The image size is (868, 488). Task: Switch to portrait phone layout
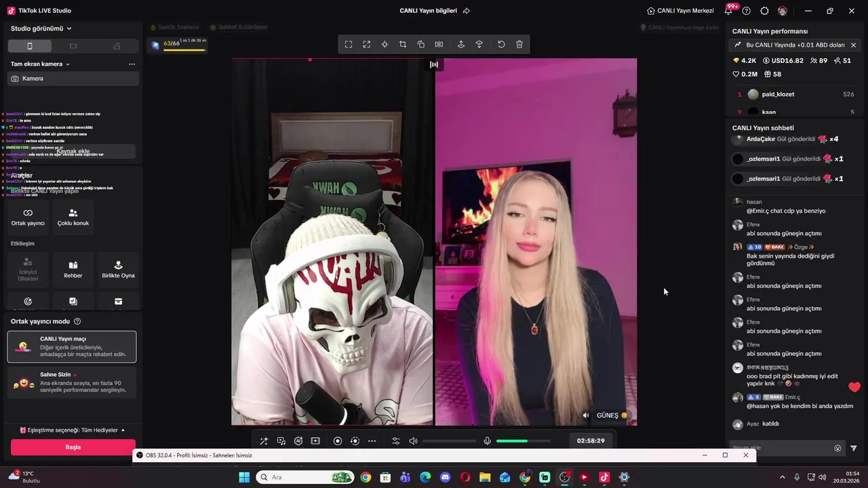pyautogui.click(x=29, y=46)
